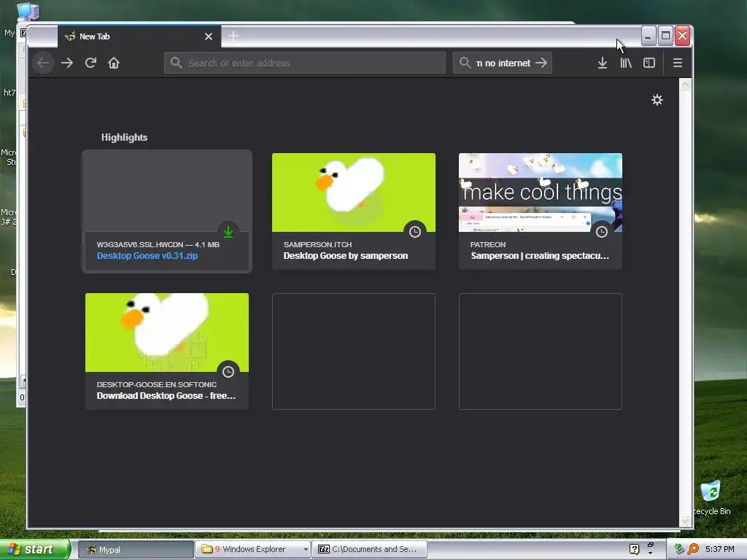Click the safely-remove-hardware tray icon

click(680, 549)
